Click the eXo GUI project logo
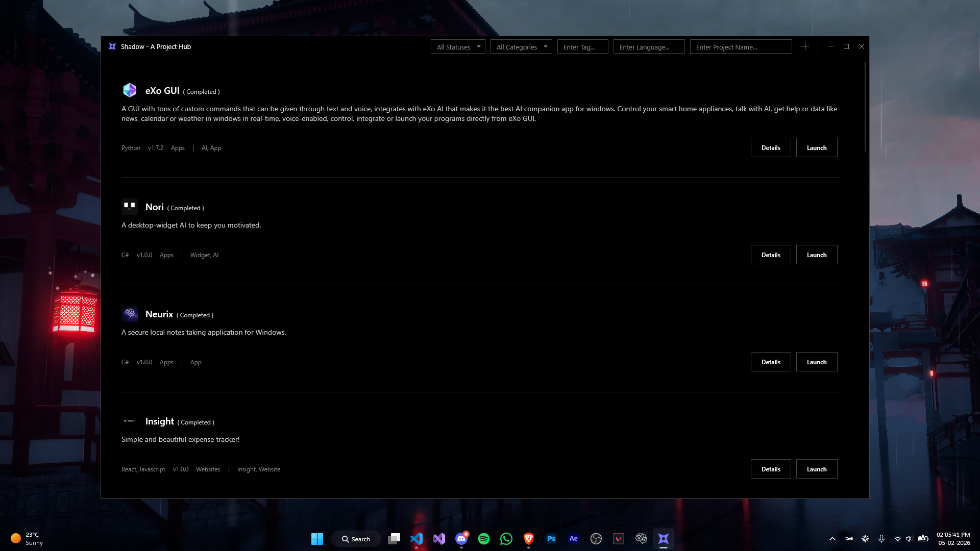980x551 pixels. pos(130,90)
